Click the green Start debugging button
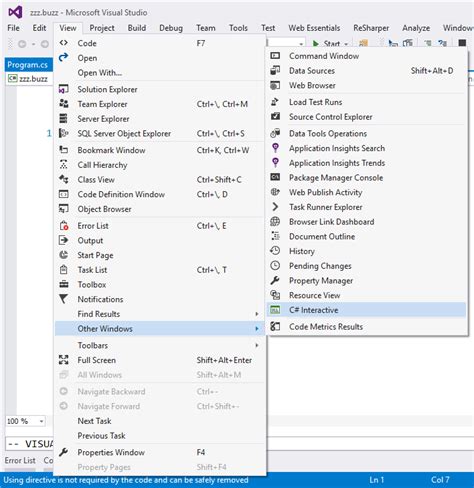 pos(328,44)
